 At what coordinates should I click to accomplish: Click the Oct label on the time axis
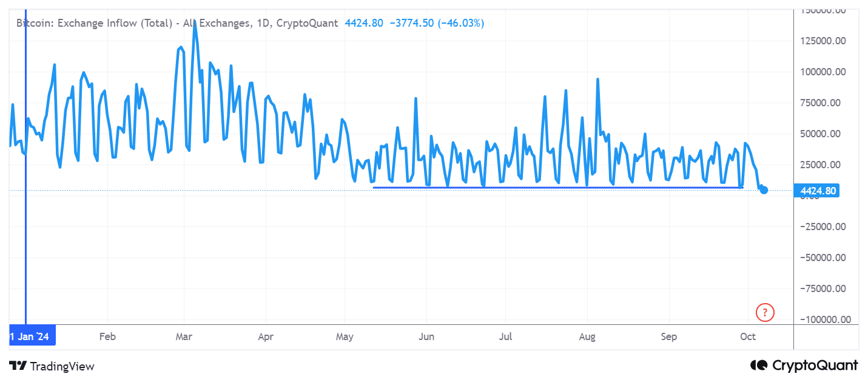click(x=748, y=336)
